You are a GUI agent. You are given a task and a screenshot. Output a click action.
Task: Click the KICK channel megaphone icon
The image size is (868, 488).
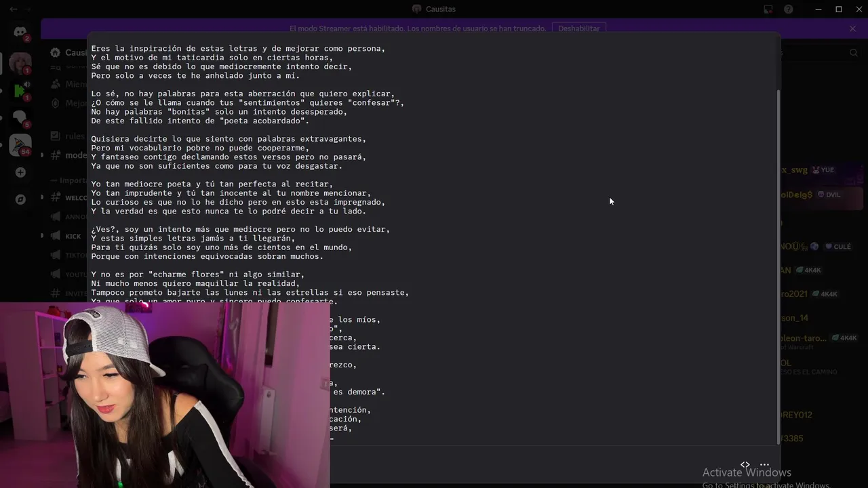tap(56, 236)
